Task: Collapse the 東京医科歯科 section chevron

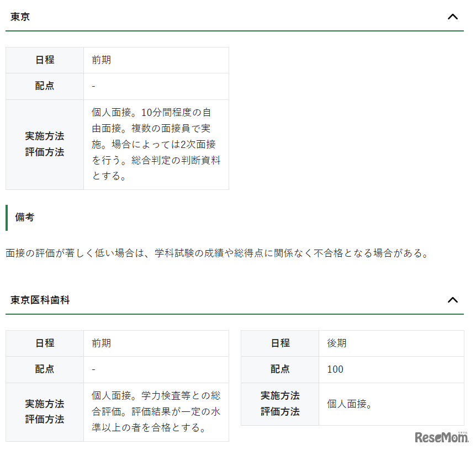Action: coord(453,300)
